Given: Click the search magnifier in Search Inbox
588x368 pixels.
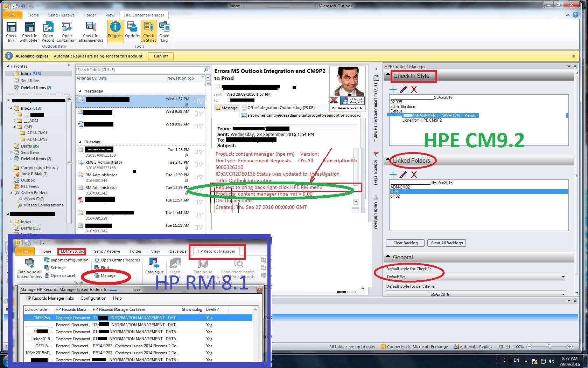Looking at the screenshot, I should (x=206, y=69).
